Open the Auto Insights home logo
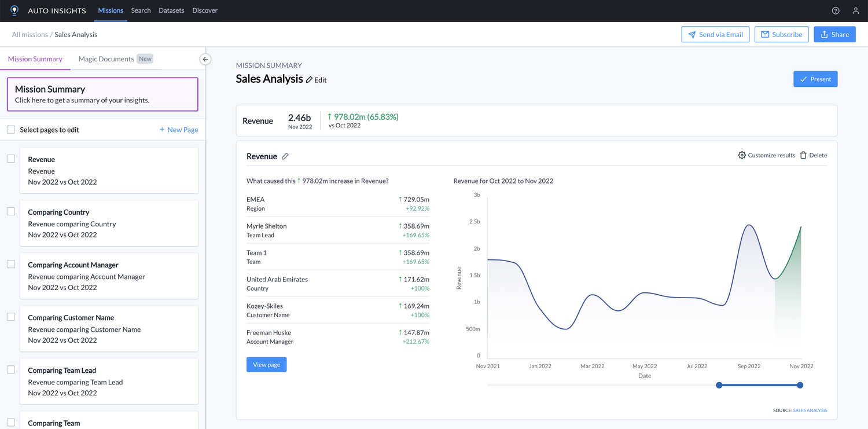The height and width of the screenshot is (429, 868). (x=14, y=10)
